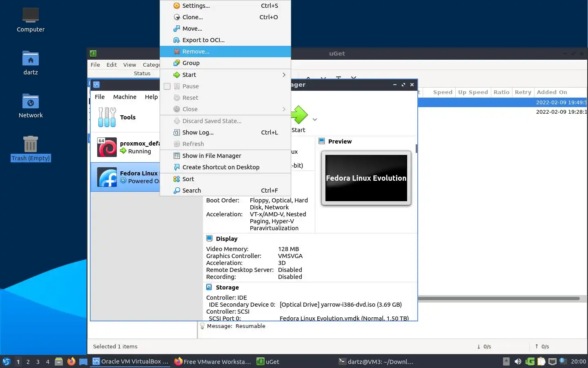
Task: Click the uGet horizontal scrollbar
Action: tap(499, 298)
